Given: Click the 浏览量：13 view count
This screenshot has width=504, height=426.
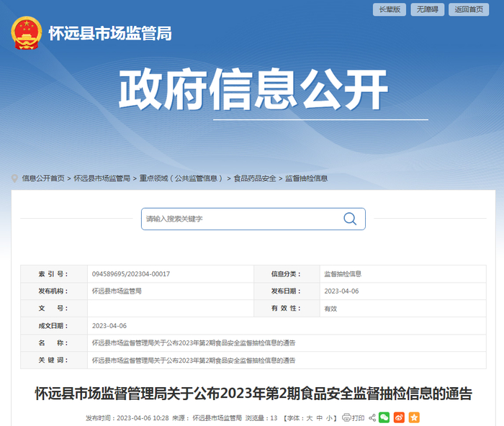Looking at the screenshot, I should click(x=261, y=418).
